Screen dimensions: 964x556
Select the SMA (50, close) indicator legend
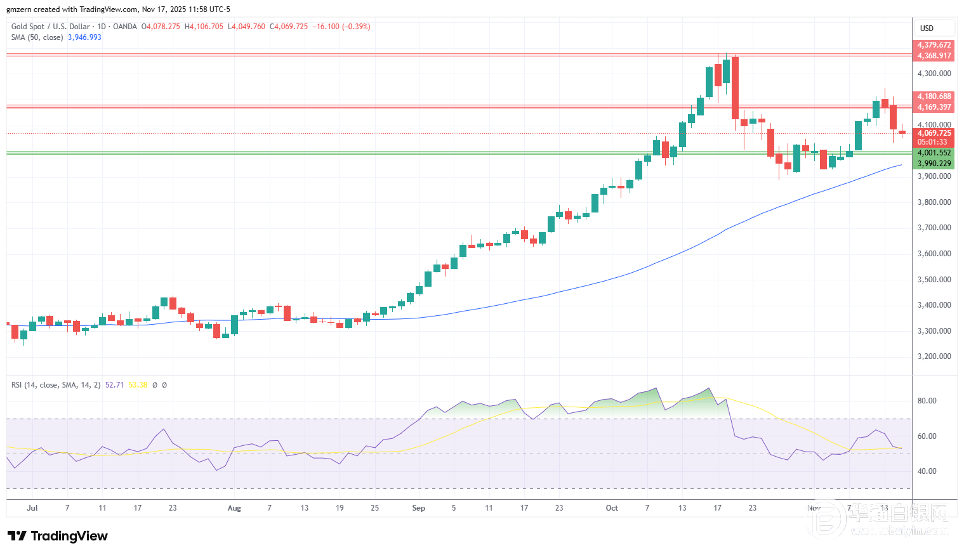click(38, 36)
